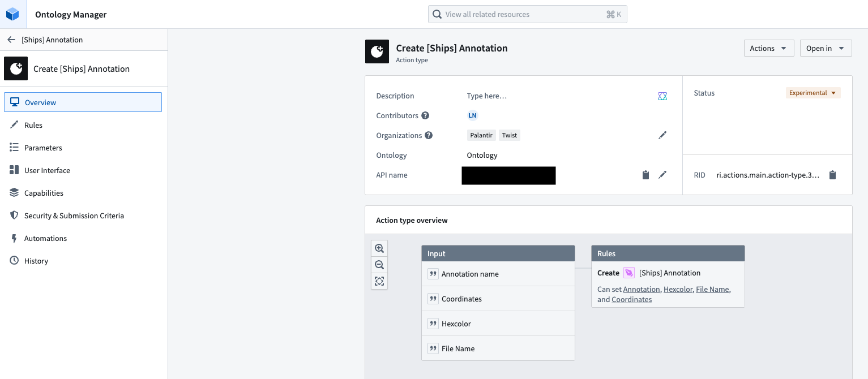Image resolution: width=868 pixels, height=379 pixels.
Task: Edit the API name using the pencil icon
Action: [662, 175]
